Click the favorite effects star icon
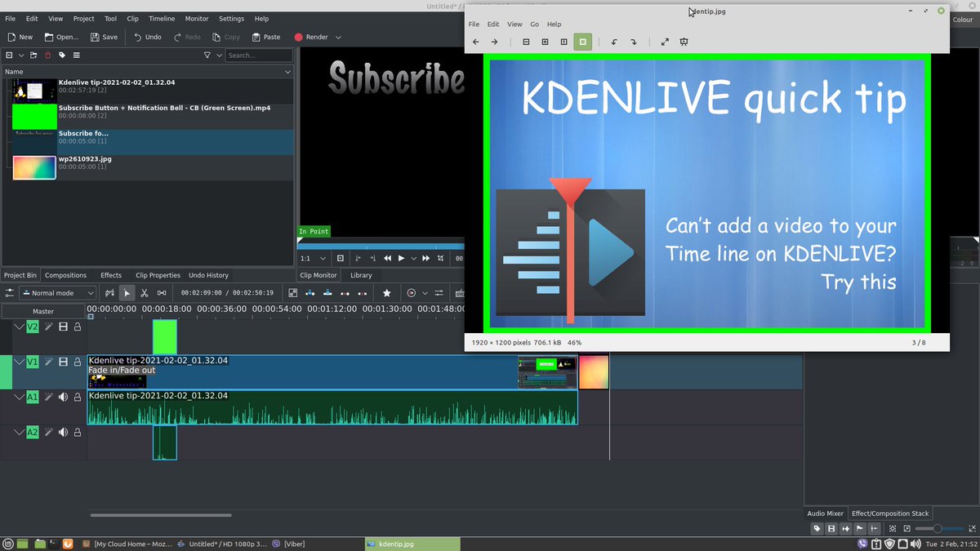 click(x=387, y=293)
